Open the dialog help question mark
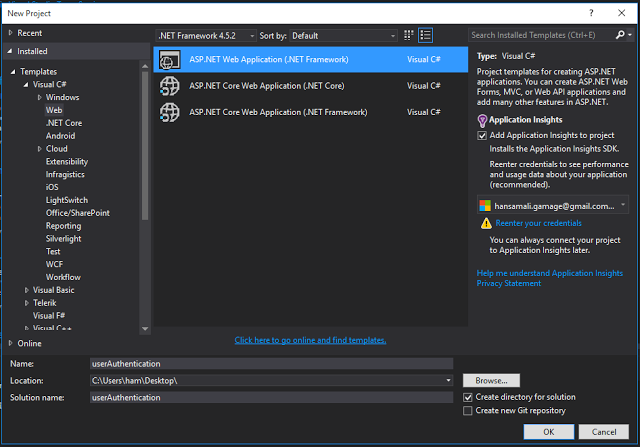Image resolution: width=640 pixels, height=447 pixels. pos(591,13)
